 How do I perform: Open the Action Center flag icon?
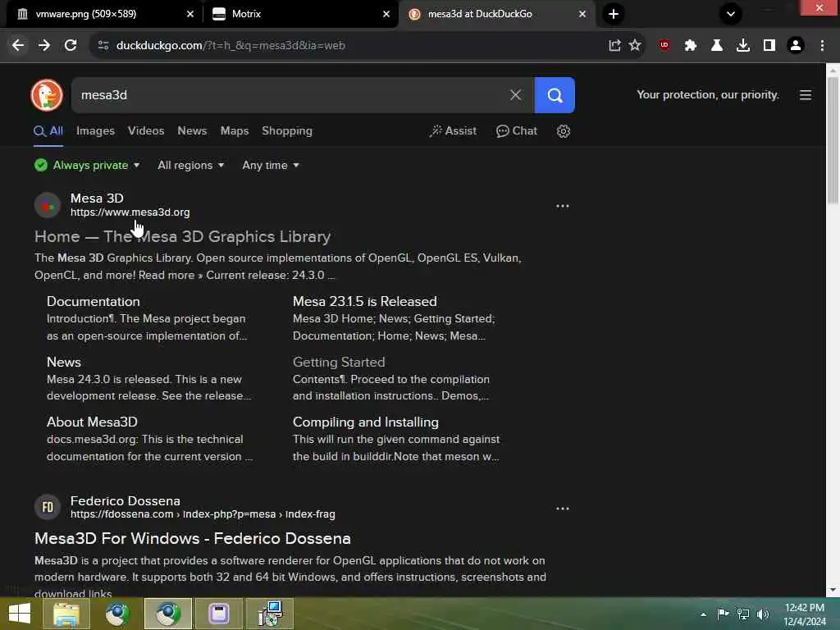click(x=723, y=614)
